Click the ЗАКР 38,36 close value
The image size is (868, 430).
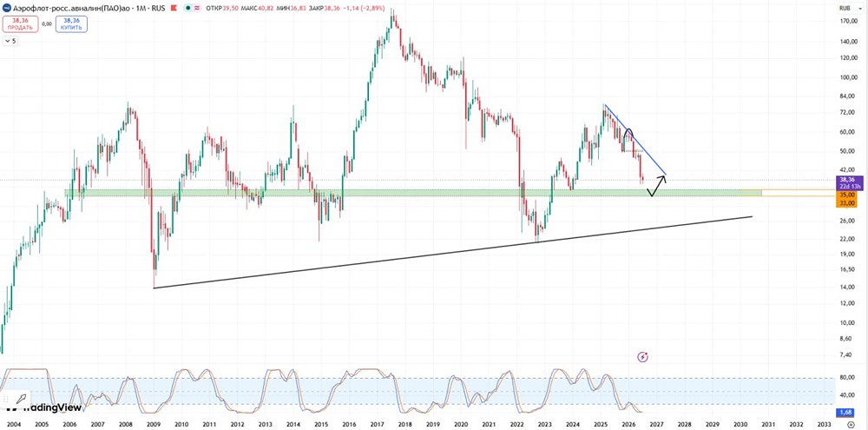point(324,9)
